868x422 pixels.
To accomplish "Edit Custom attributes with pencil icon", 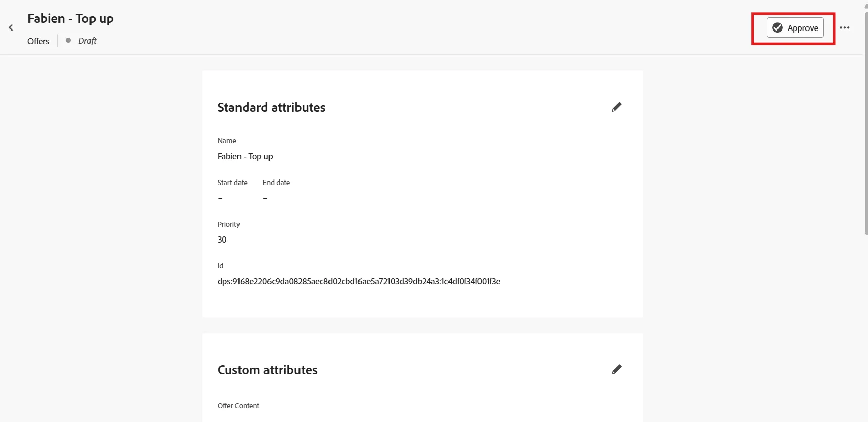I will coord(616,370).
